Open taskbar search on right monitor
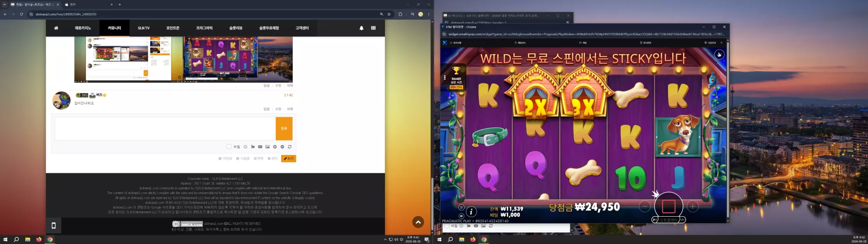Viewport: 868px width, 244px height. click(450, 239)
